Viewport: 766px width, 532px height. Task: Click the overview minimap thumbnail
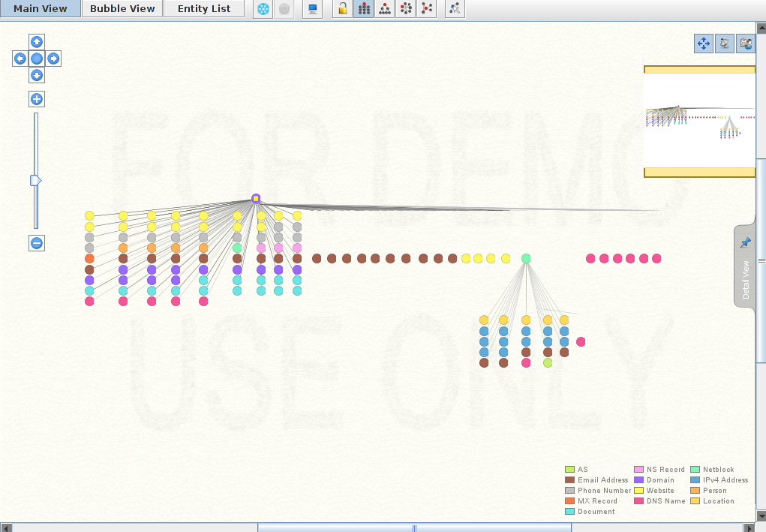click(699, 121)
